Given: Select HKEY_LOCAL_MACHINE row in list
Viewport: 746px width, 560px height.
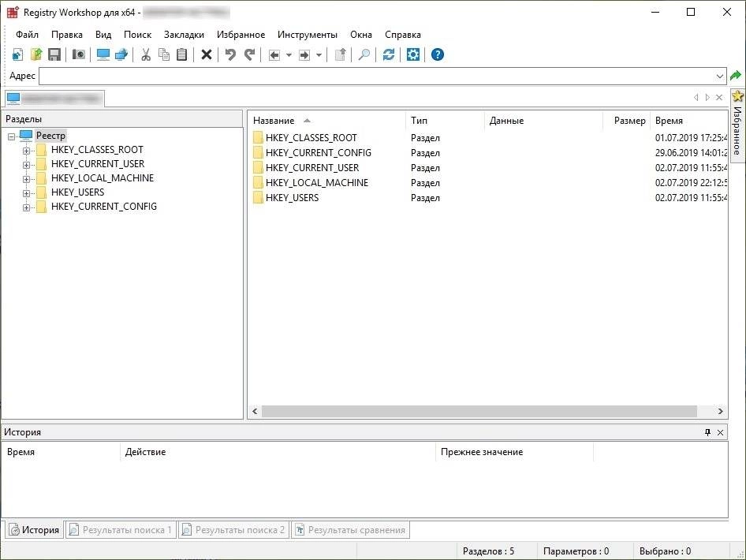Looking at the screenshot, I should [487, 183].
